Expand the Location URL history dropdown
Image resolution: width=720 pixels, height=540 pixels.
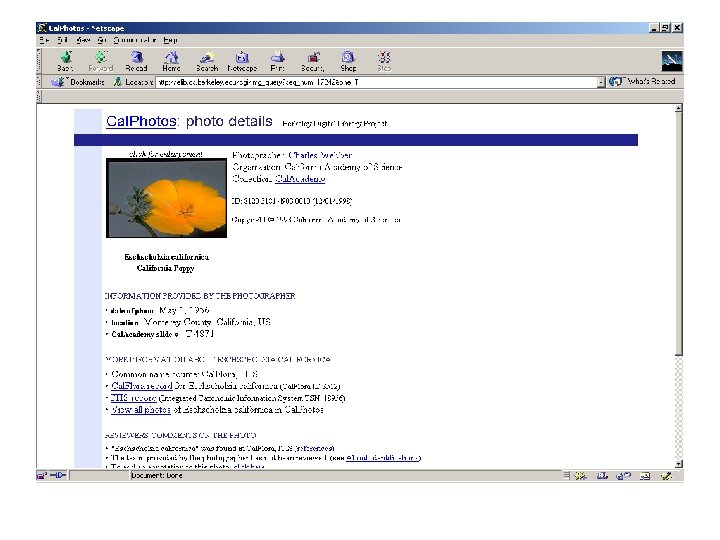coord(601,82)
